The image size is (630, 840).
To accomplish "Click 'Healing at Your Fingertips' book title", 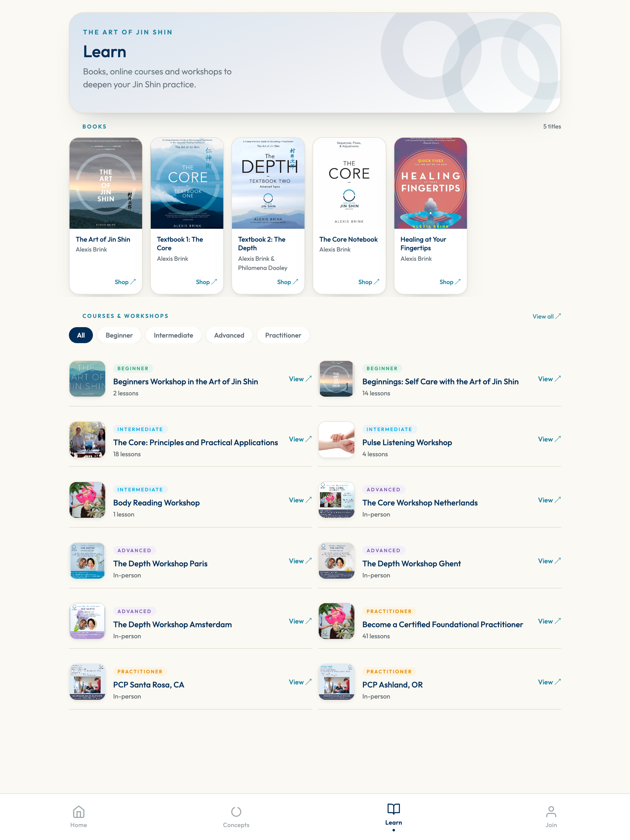I will click(x=423, y=244).
